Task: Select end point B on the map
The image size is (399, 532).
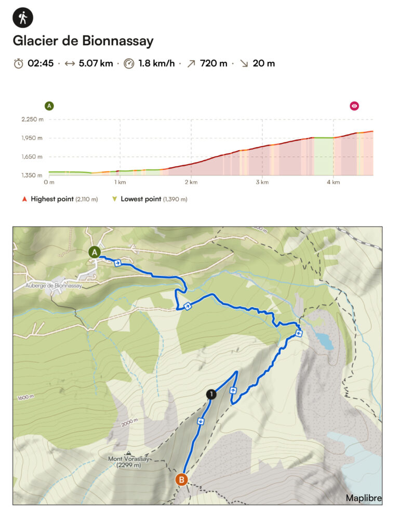Action: tap(181, 480)
